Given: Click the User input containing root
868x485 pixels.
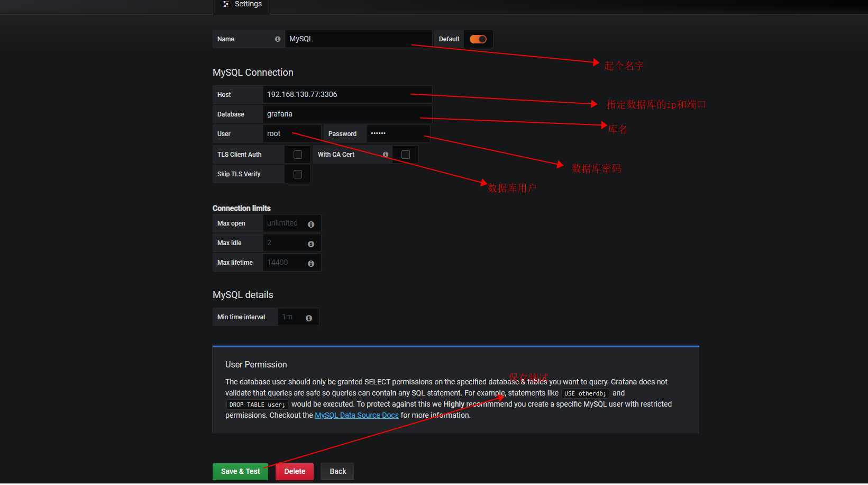Looking at the screenshot, I should coord(292,134).
